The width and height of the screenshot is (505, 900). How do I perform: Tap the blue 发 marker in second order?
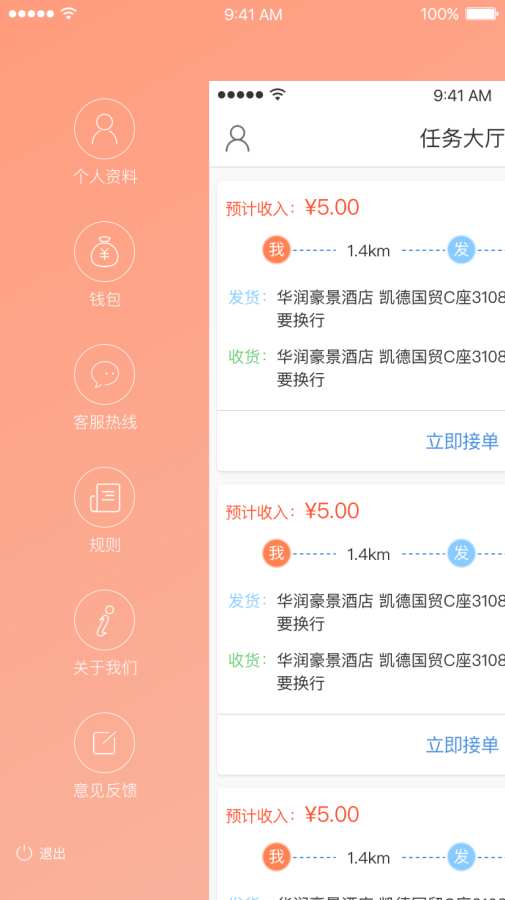[461, 553]
